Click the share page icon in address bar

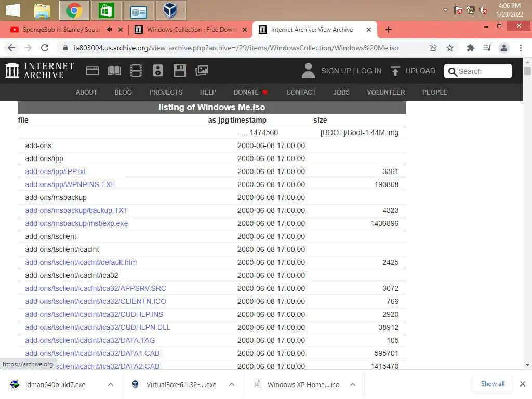point(433,48)
